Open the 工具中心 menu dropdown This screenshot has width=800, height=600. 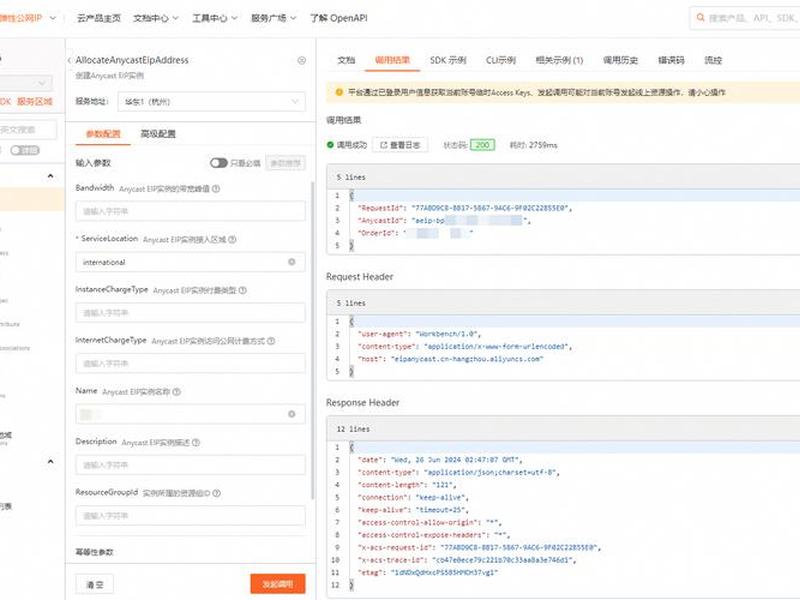coord(214,18)
